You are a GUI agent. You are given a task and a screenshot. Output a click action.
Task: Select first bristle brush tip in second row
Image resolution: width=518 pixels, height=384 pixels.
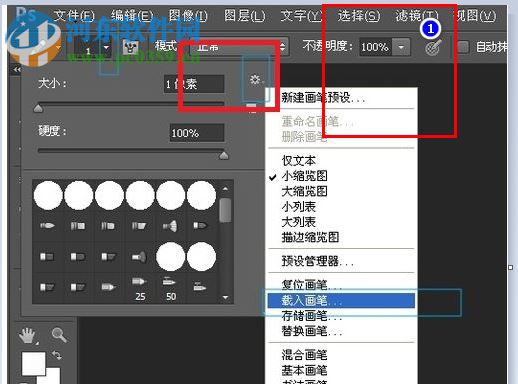coord(47,226)
